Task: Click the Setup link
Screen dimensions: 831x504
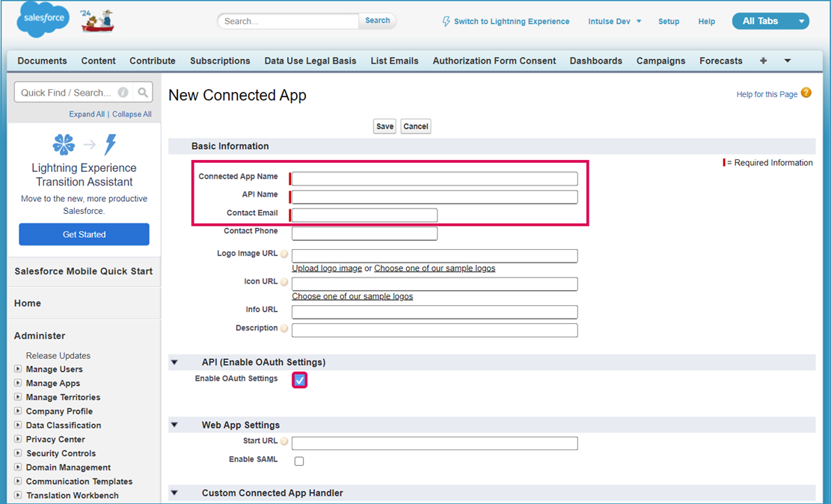Action: pyautogui.click(x=669, y=21)
